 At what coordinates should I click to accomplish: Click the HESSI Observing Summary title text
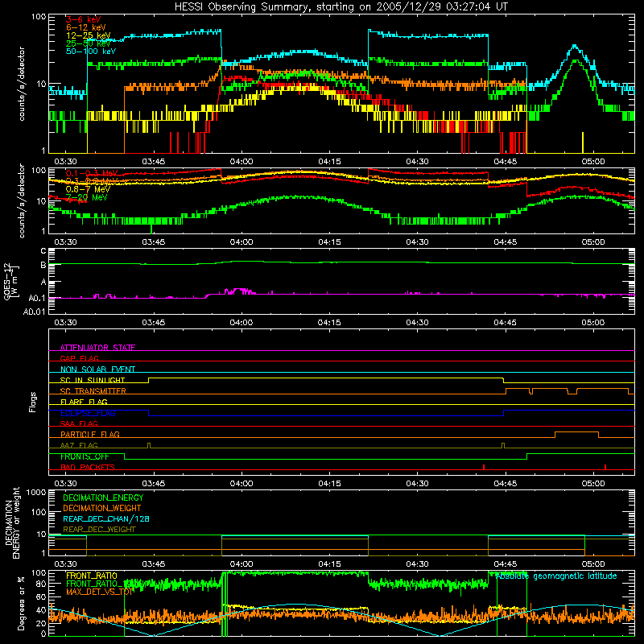341,7
